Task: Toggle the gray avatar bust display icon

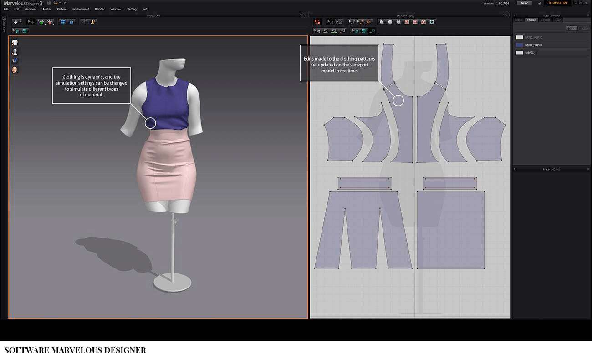Action: [x=15, y=51]
